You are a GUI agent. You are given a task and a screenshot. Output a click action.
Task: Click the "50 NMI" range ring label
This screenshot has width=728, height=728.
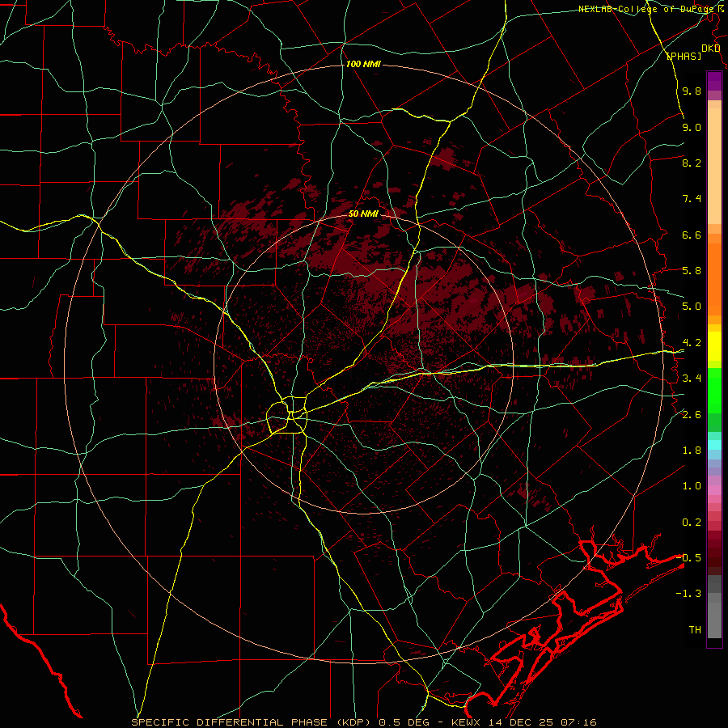pyautogui.click(x=363, y=214)
